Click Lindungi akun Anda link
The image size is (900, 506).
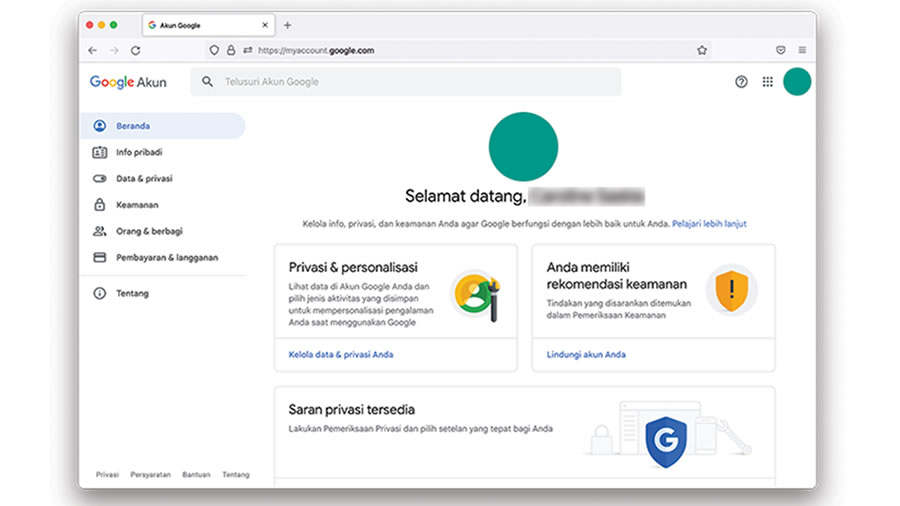point(586,354)
